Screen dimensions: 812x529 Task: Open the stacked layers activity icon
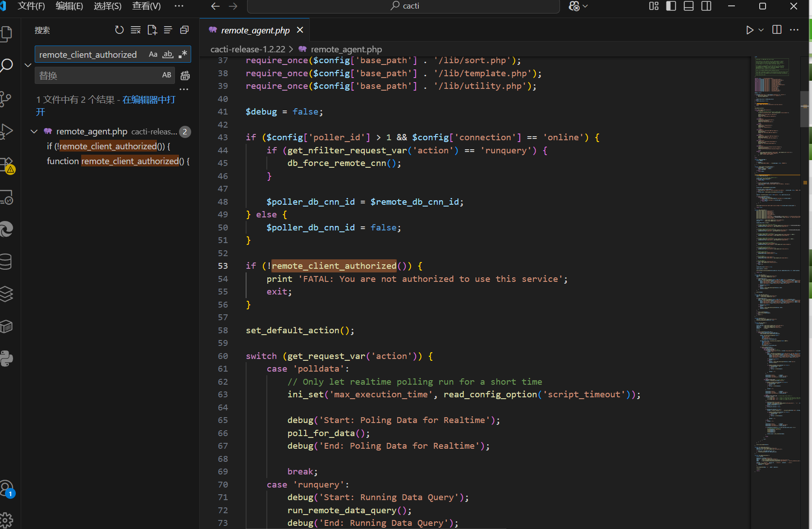[x=6, y=294]
